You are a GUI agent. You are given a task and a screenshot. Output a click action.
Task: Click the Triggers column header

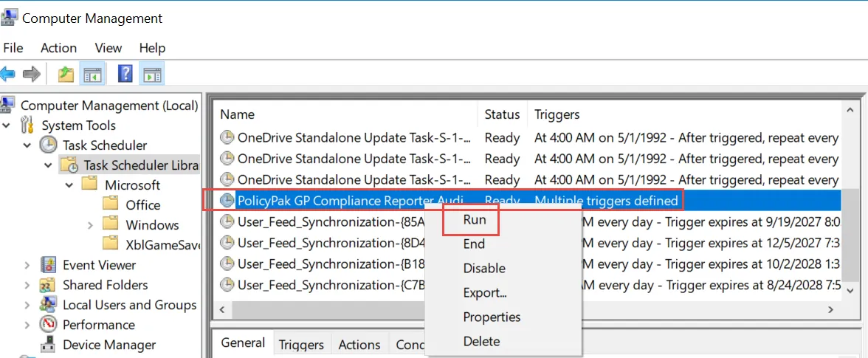point(557,114)
